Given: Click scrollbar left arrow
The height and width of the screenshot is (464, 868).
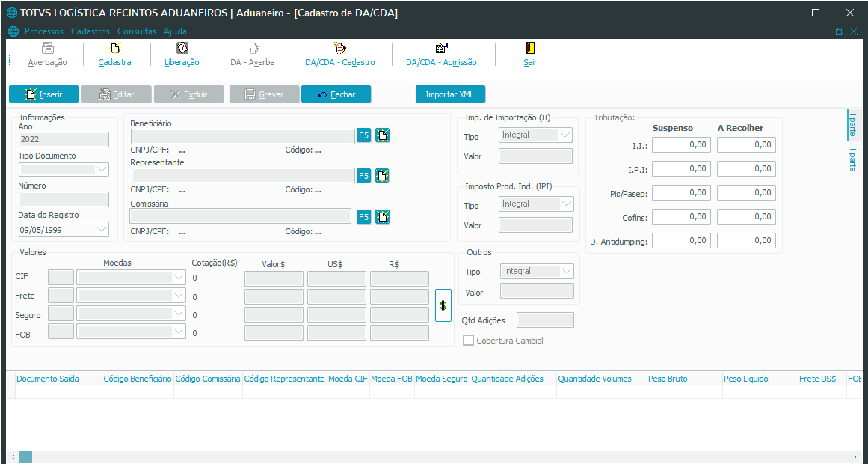Looking at the screenshot, I should click(13, 457).
